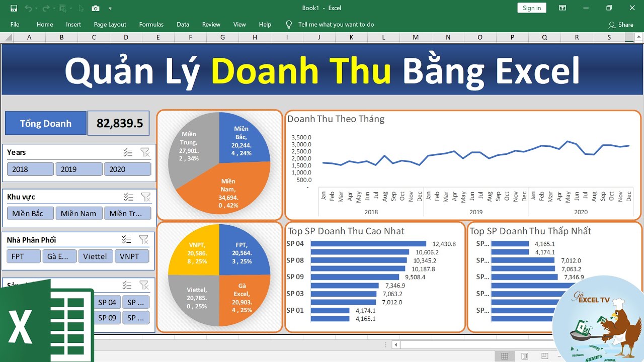Screen dimensions: 644x362
Task: Click the Top SP Doanh Thu Cao Nhat title
Action: pyautogui.click(x=346, y=231)
